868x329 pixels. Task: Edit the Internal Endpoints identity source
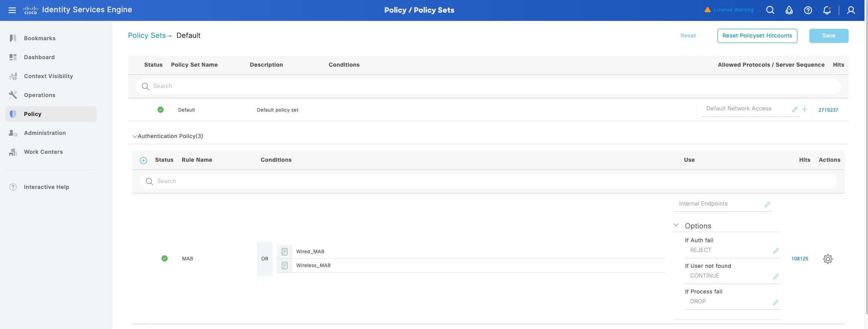click(x=767, y=204)
